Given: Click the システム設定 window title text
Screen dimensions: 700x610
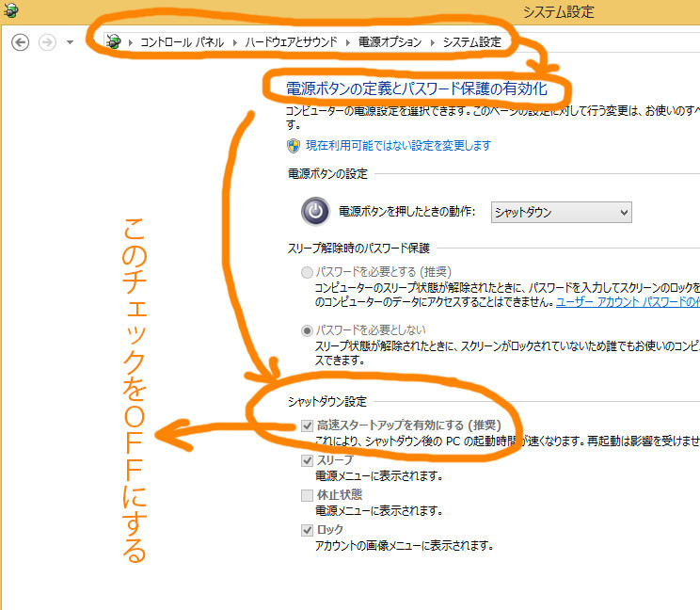Looking at the screenshot, I should pos(559,11).
